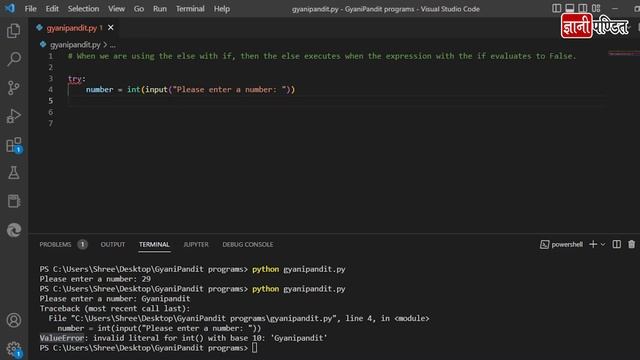Open the Extensions view
Screen dimensions: 640x360
[x=13, y=145]
